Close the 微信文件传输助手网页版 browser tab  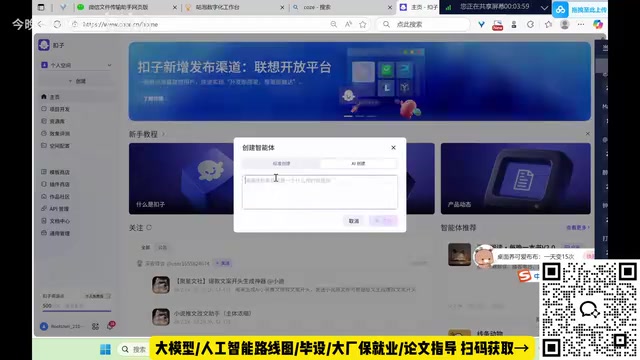click(x=175, y=7)
